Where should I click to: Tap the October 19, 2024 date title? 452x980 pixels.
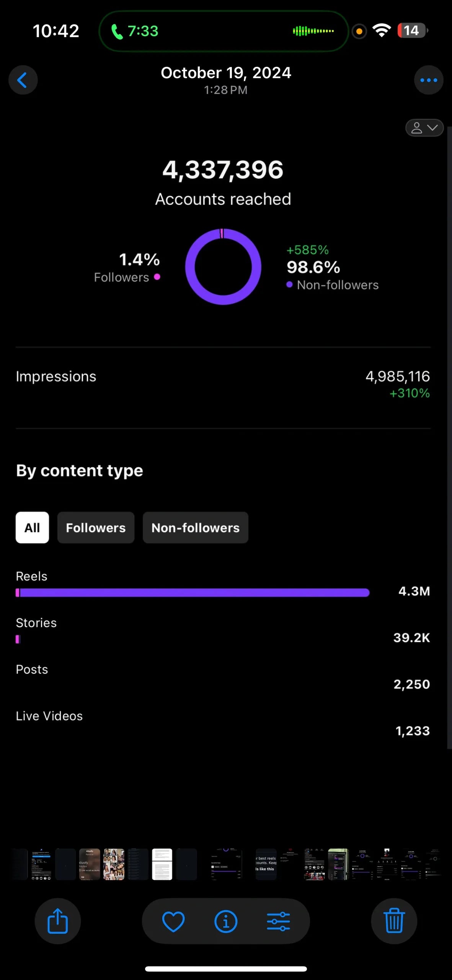(x=226, y=73)
